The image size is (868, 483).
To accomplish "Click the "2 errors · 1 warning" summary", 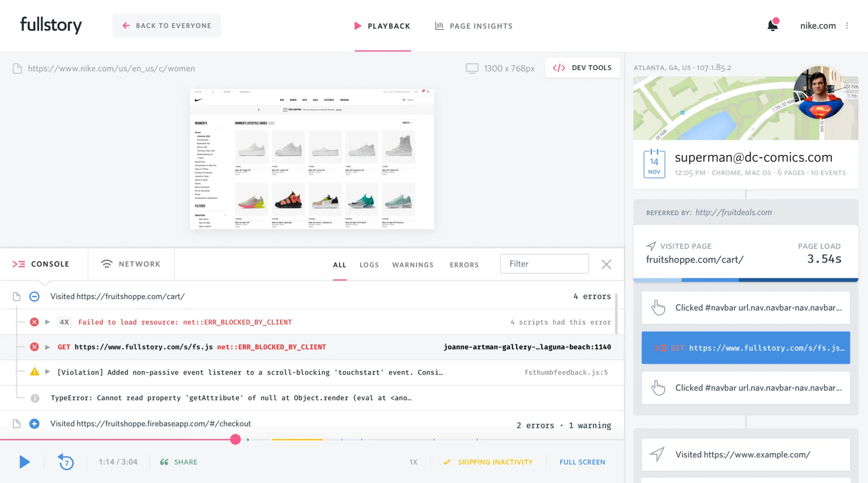I will coord(564,425).
